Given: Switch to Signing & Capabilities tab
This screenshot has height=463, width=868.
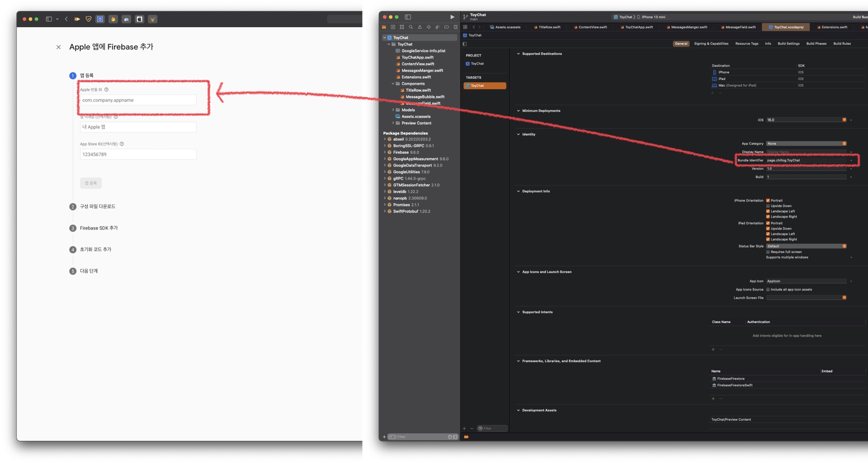Looking at the screenshot, I should pyautogui.click(x=711, y=44).
